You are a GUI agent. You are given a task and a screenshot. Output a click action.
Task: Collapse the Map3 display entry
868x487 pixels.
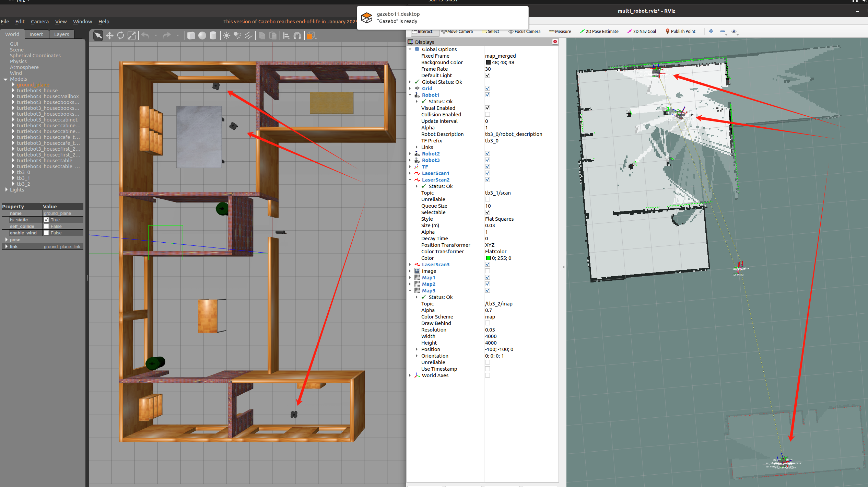point(410,291)
